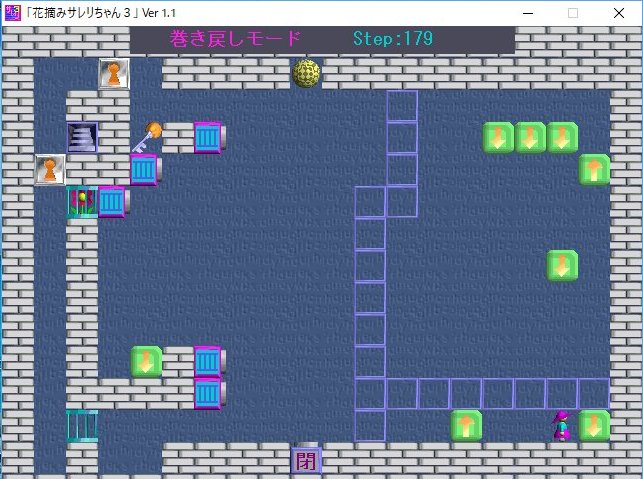Open the app icon menu in the title bar
Screen dimensions: 643x479
point(10,13)
